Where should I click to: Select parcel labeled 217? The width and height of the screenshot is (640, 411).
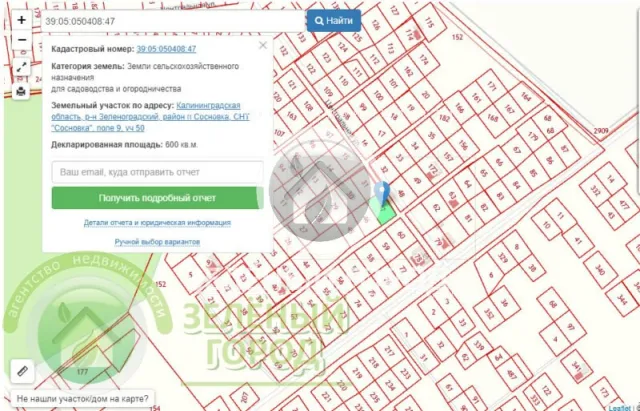(x=389, y=351)
